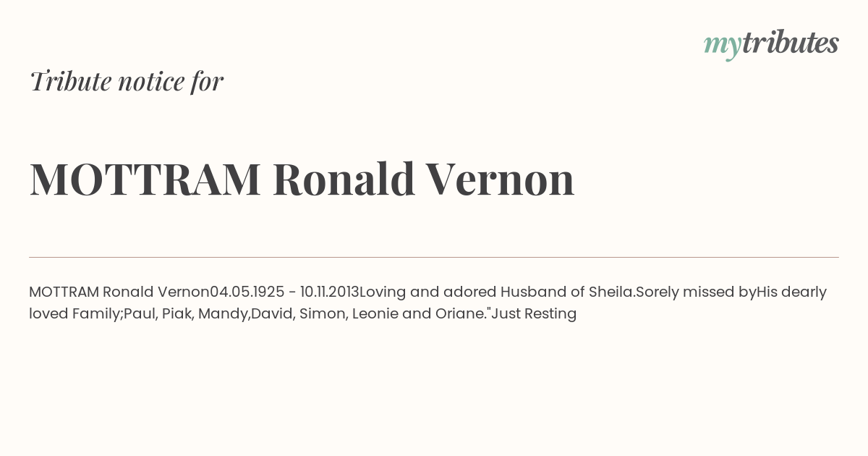Click the word "MOTTRAM" in the large title
This screenshot has height=456, width=868.
145,179
